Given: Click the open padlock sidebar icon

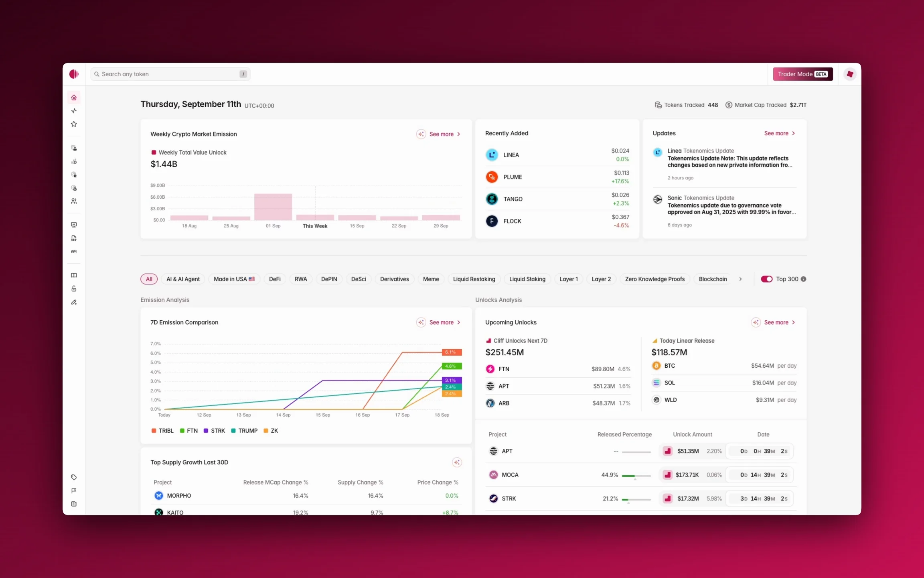Looking at the screenshot, I should click(x=74, y=289).
